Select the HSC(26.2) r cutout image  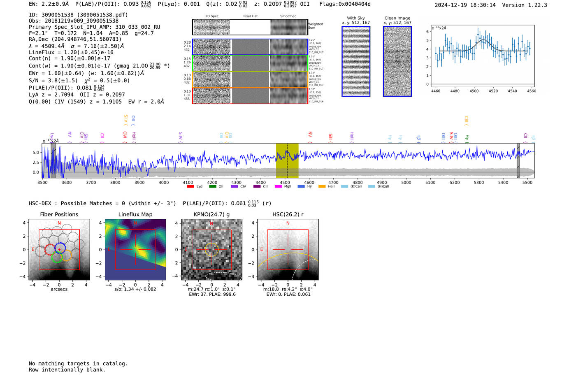point(288,250)
